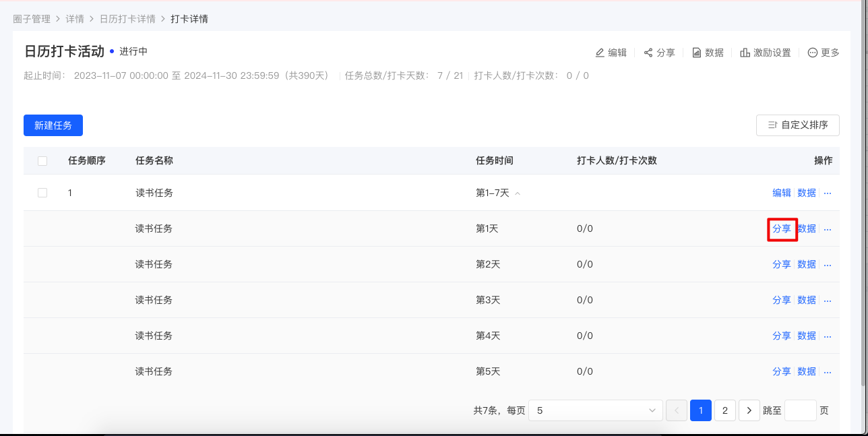
Task: Collapse the 第1–7天 task time chevron
Action: [x=518, y=193]
